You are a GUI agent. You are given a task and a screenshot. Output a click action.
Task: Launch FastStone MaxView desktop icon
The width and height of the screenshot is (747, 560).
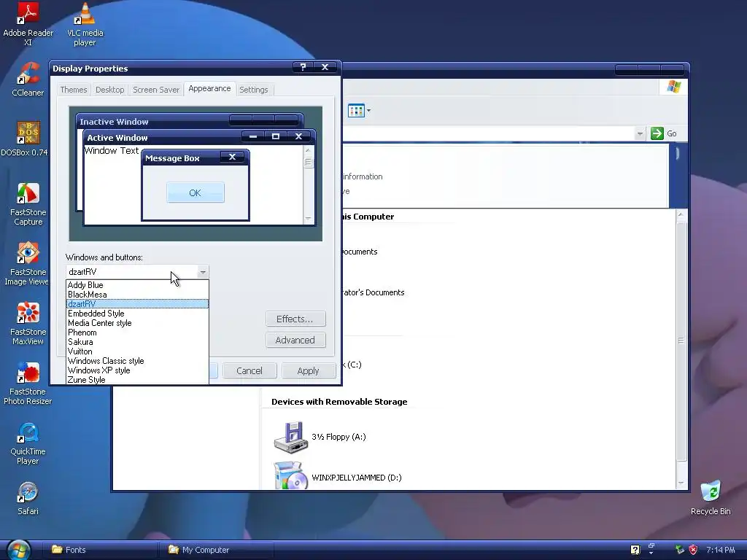pyautogui.click(x=28, y=323)
